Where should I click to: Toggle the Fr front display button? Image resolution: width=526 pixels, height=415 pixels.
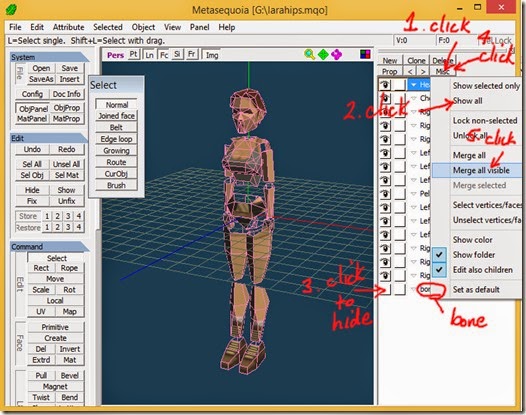[x=191, y=54]
